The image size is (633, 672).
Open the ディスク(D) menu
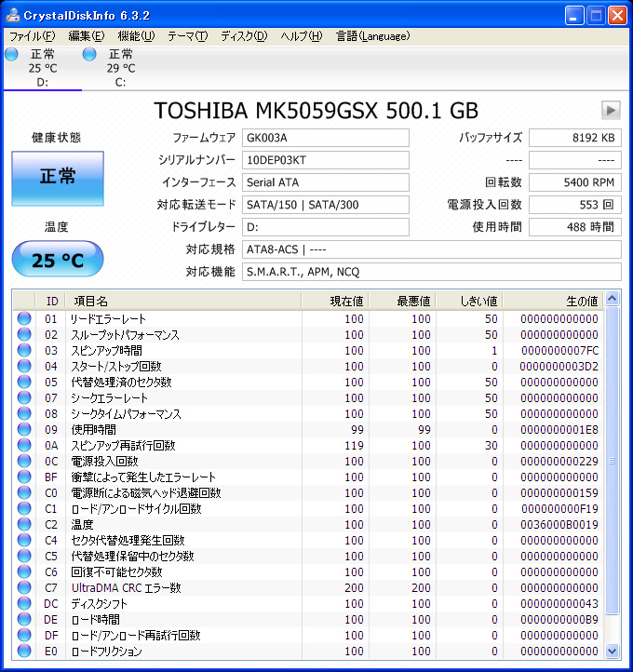(x=244, y=36)
